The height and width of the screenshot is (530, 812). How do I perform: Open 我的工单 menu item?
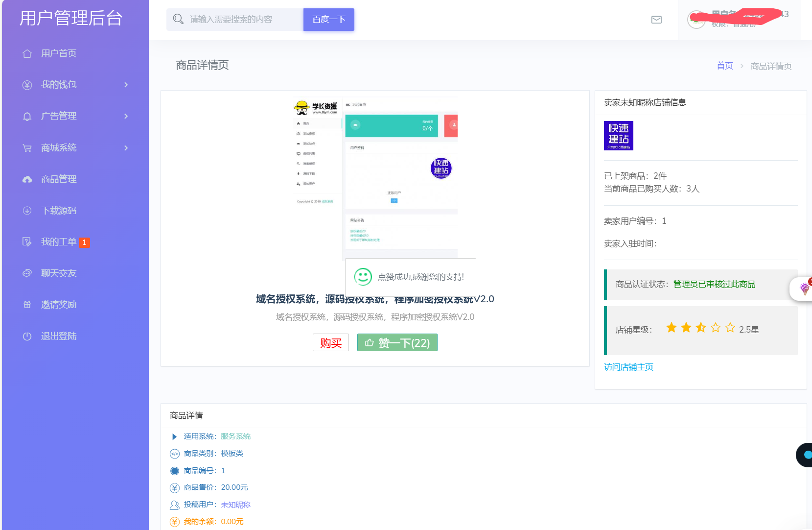click(x=59, y=242)
